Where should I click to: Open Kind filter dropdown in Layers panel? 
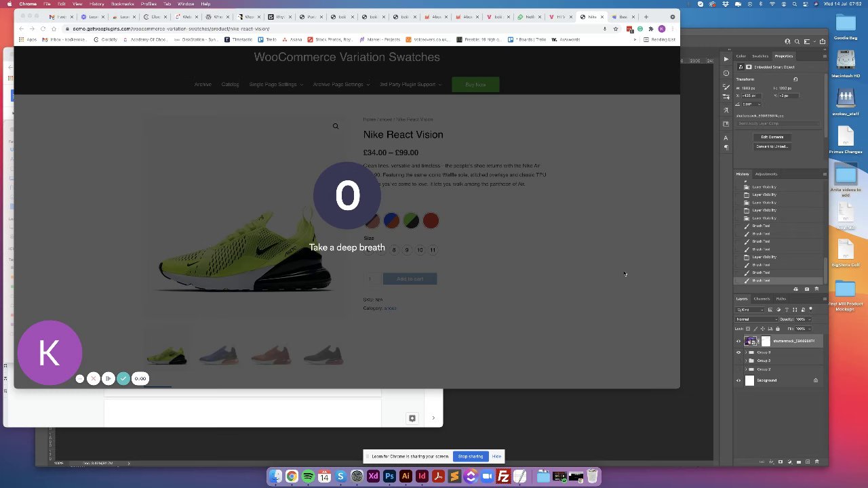pyautogui.click(x=749, y=310)
